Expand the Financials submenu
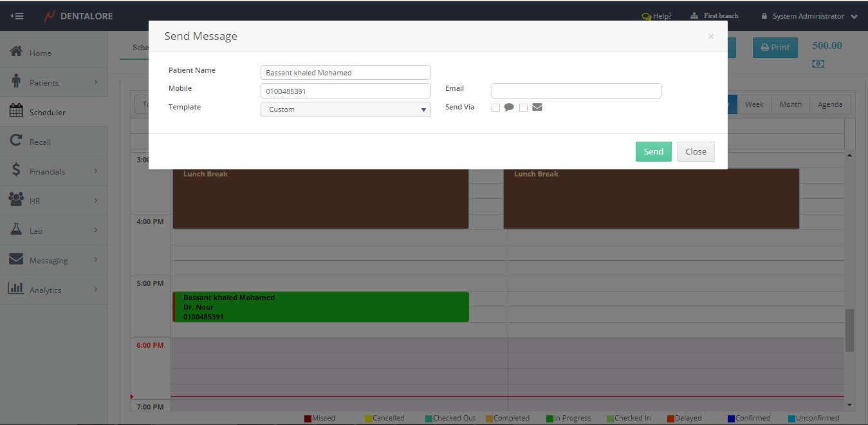 click(x=96, y=171)
